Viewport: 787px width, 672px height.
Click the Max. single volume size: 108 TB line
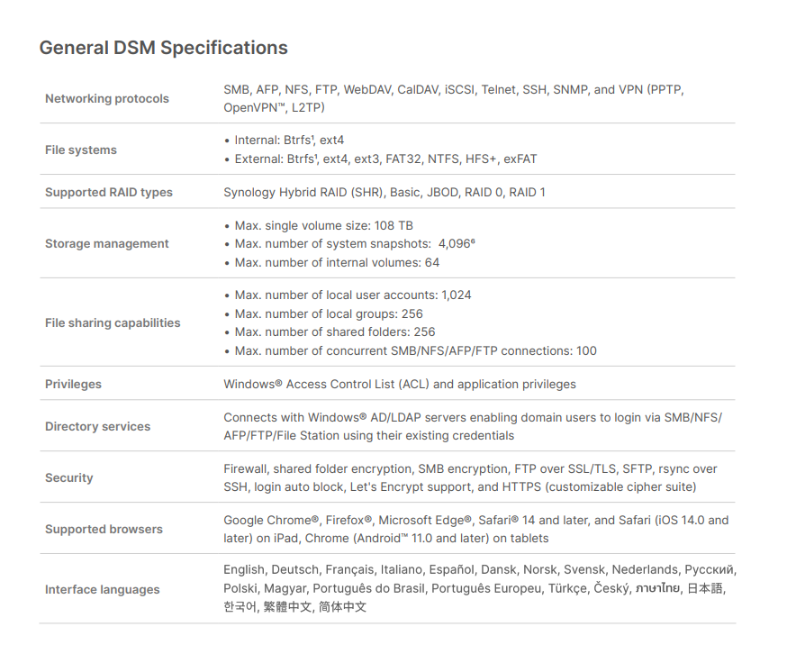click(x=324, y=225)
